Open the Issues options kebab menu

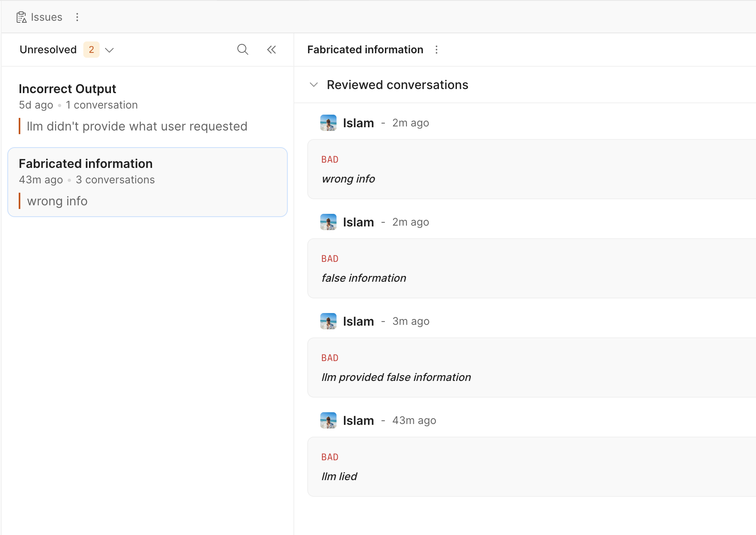[77, 17]
